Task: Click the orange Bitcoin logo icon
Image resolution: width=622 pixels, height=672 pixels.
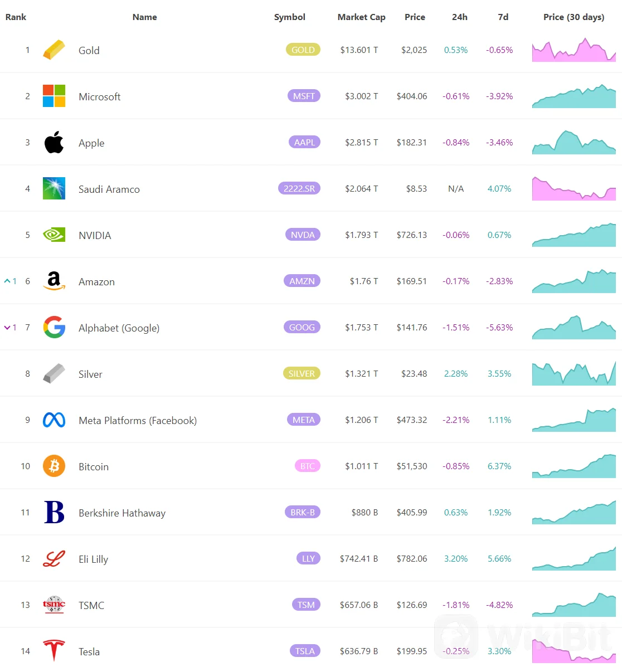Action: coord(54,466)
